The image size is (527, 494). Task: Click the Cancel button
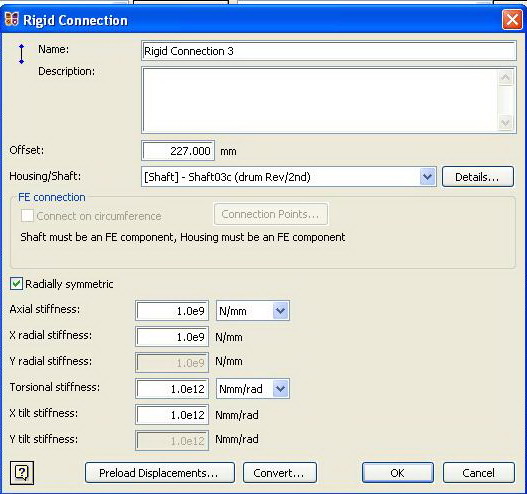tap(479, 473)
